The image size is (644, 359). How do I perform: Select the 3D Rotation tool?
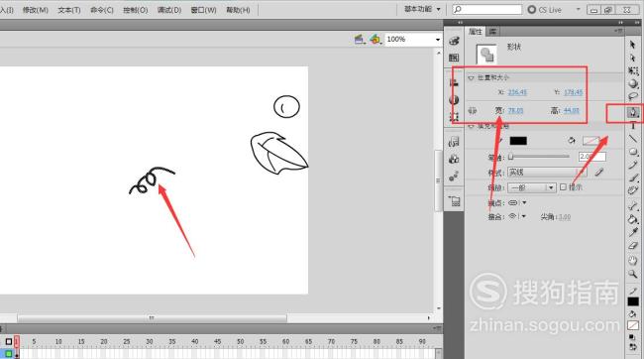tap(633, 84)
